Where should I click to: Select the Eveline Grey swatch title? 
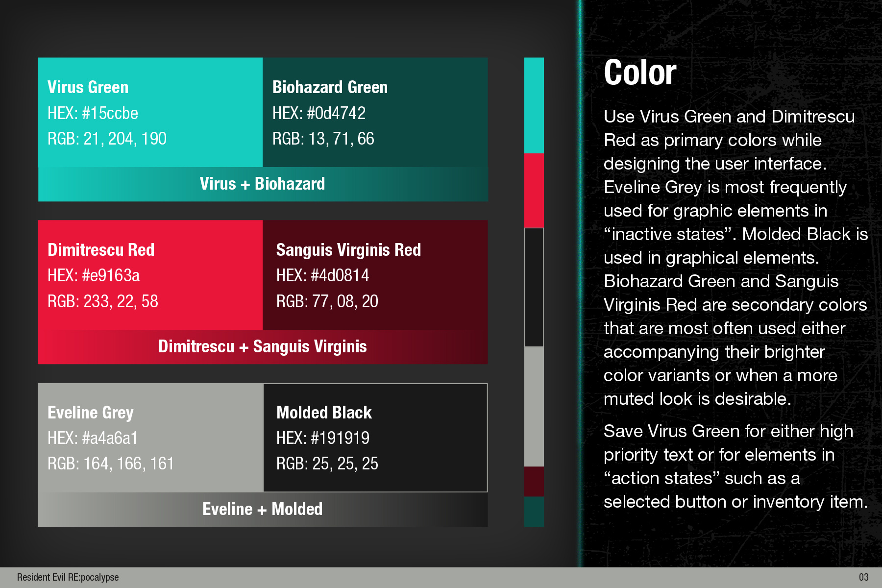(x=91, y=413)
